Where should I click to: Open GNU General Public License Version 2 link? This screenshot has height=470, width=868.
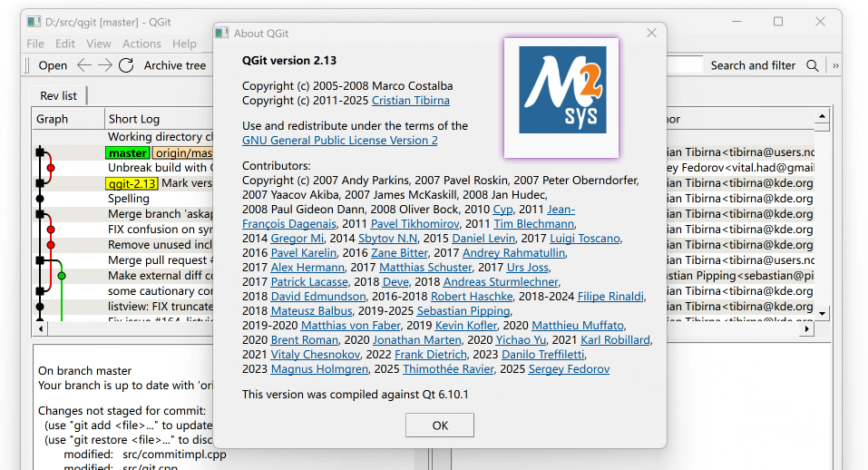(x=340, y=141)
